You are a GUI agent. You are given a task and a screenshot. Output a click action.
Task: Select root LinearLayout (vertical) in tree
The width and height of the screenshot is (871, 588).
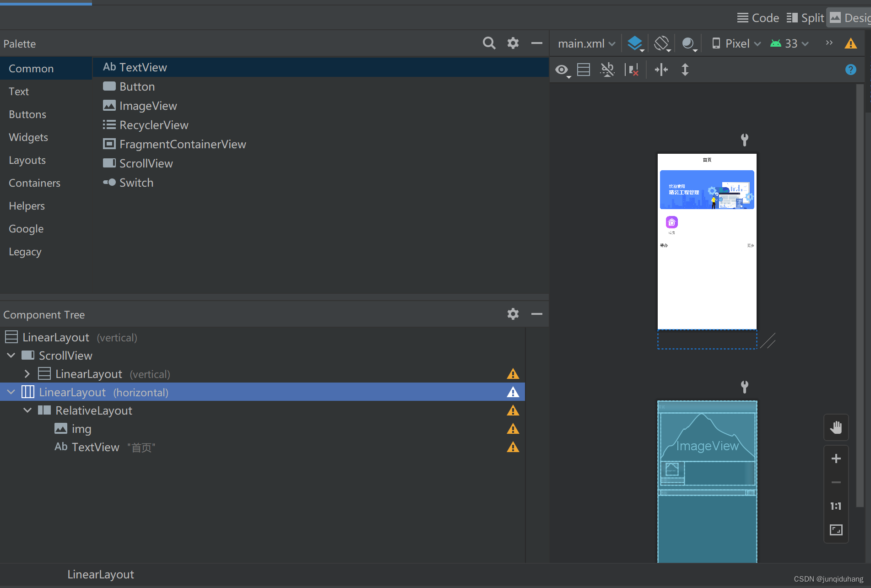coord(262,337)
